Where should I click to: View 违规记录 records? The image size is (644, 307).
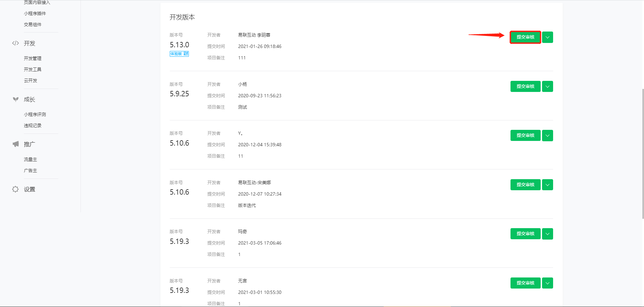point(32,125)
